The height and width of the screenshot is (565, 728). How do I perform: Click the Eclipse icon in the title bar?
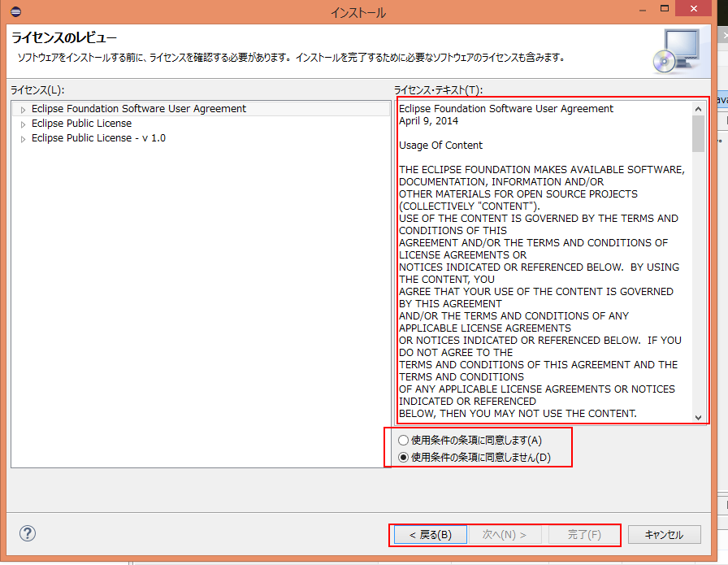click(x=15, y=11)
